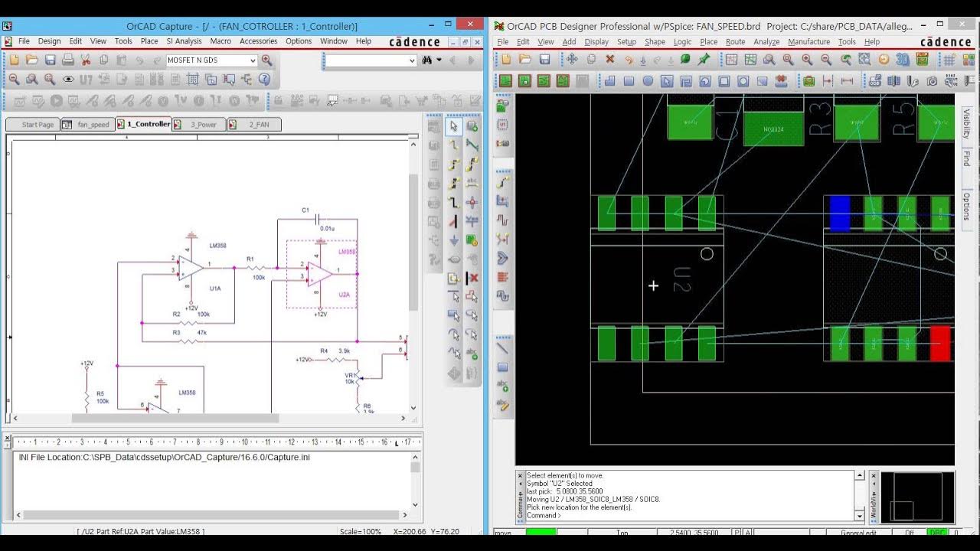Choose Place No Connect X tool in Capture

pyautogui.click(x=472, y=278)
